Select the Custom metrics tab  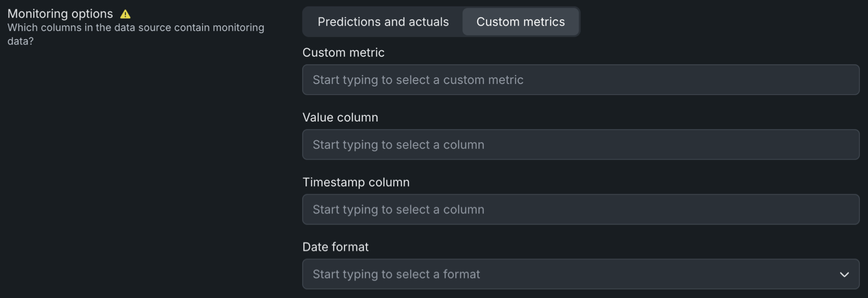coord(520,22)
